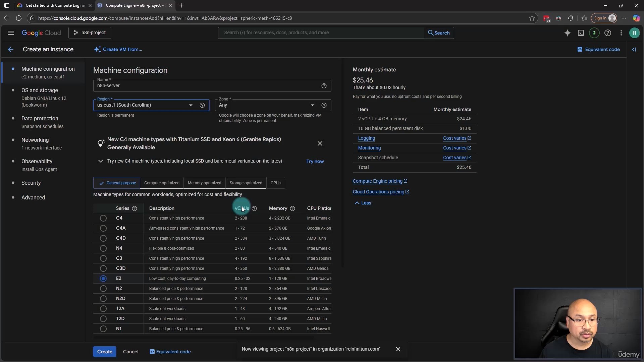Open Gemini AI assistant sparkle icon

tap(567, 33)
